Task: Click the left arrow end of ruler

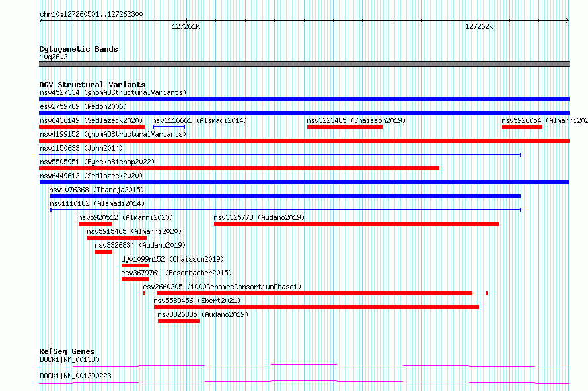Action: tap(41, 21)
